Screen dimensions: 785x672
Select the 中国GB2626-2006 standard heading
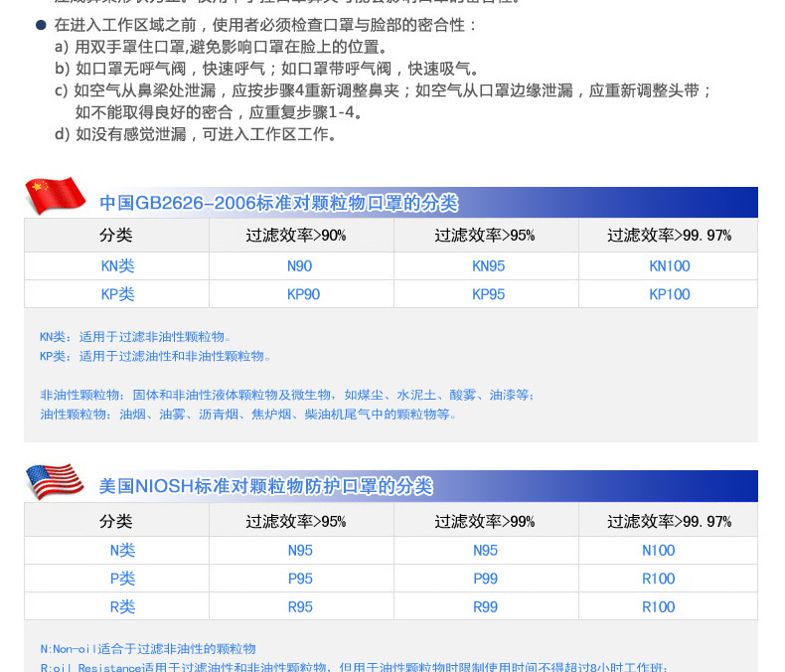pyautogui.click(x=278, y=203)
